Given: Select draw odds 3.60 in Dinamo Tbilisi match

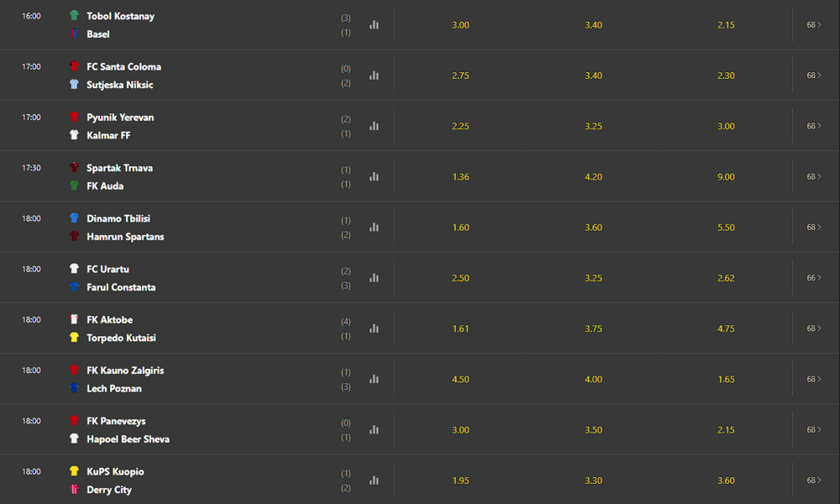Looking at the screenshot, I should (594, 228).
